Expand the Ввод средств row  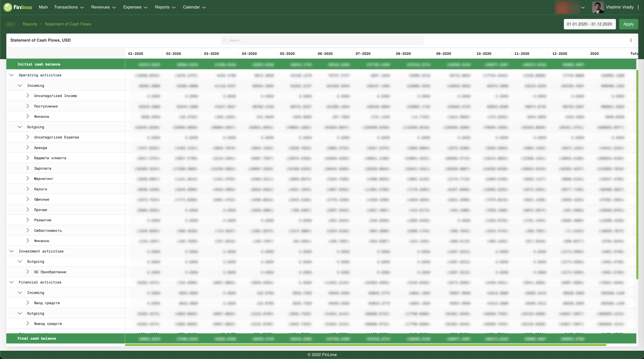tap(28, 303)
